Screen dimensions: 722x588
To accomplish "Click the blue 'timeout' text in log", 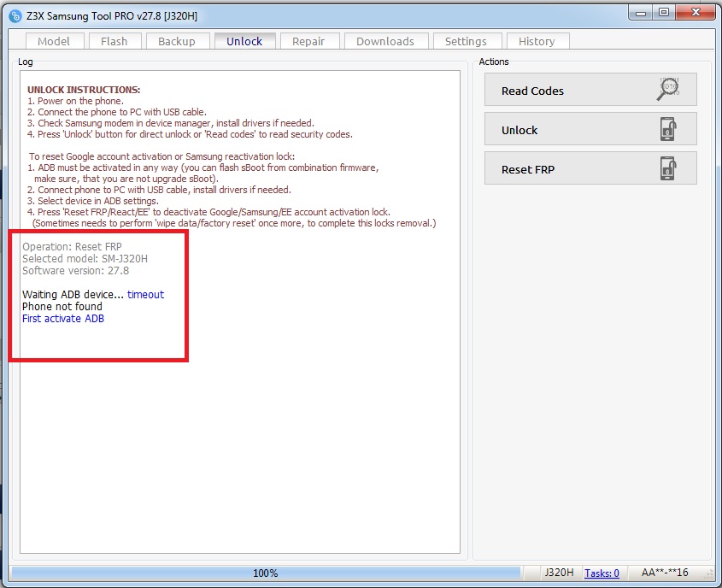I will [x=145, y=295].
